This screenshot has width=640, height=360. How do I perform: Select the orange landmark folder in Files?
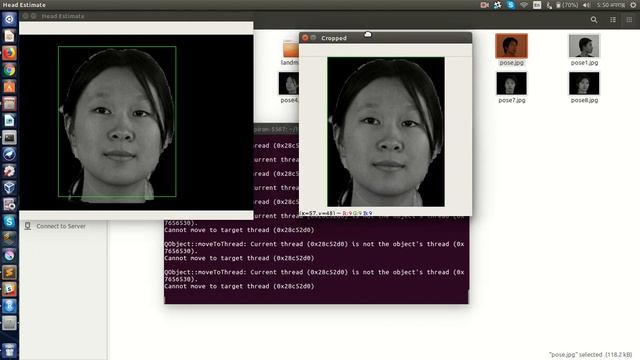[291, 49]
